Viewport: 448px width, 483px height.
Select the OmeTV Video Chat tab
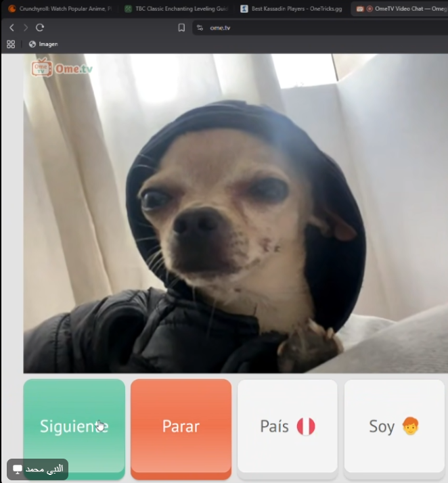pos(401,9)
